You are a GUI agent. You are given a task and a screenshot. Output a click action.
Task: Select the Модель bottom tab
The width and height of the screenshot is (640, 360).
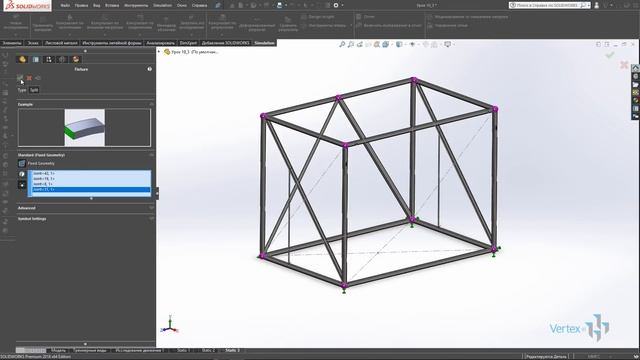coord(58,350)
